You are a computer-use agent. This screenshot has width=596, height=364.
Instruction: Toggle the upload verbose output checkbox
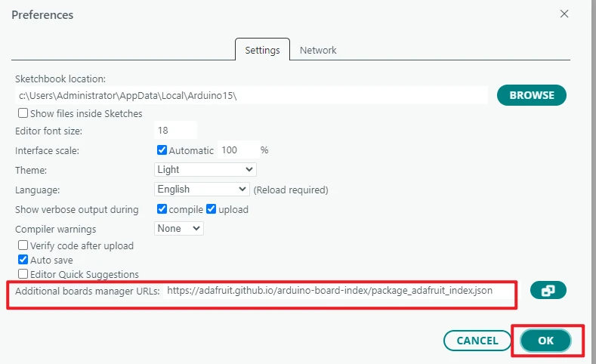(212, 209)
